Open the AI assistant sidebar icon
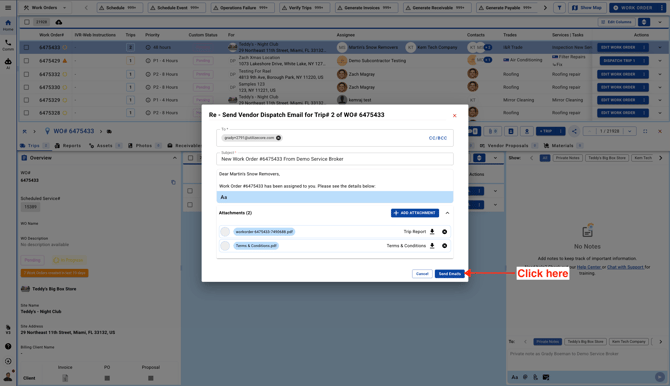This screenshot has height=386, width=670. (x=8, y=64)
